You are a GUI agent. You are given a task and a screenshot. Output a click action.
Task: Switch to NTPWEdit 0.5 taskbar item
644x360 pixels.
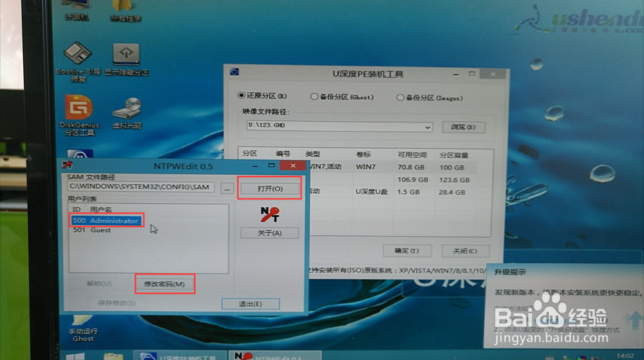[x=274, y=356]
